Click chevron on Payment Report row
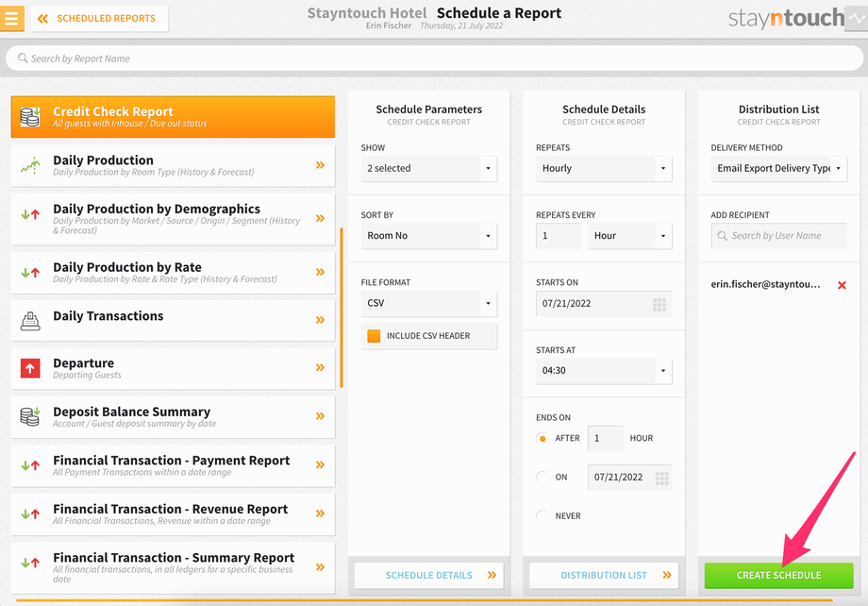 pos(320,464)
